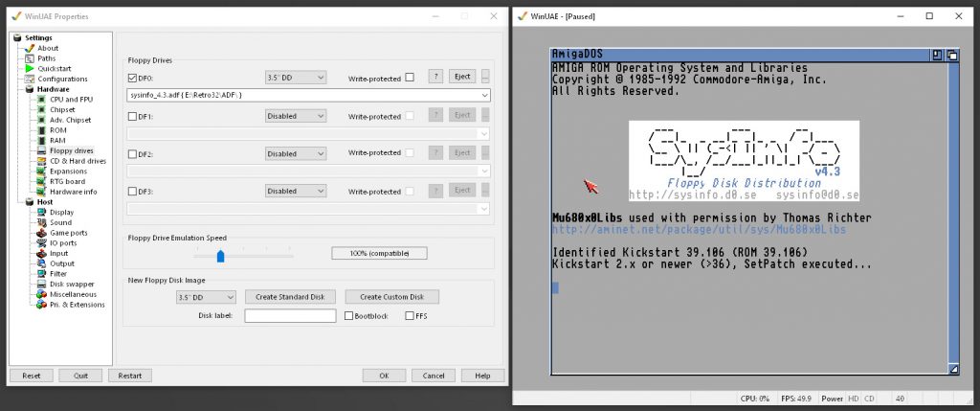Select the ROM chip icon

41,130
